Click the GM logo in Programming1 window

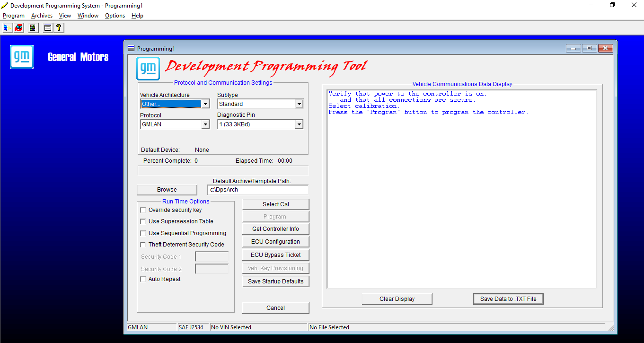pos(148,69)
